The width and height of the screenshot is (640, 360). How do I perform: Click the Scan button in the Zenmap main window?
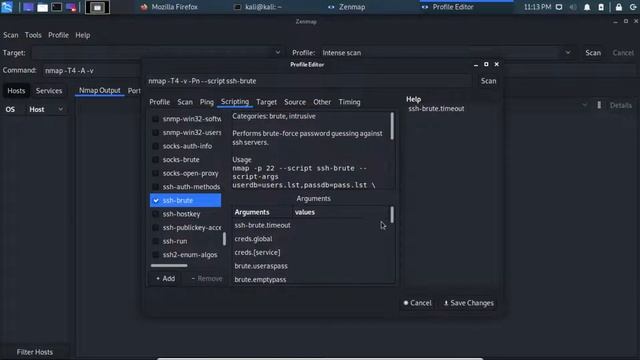pyautogui.click(x=593, y=53)
